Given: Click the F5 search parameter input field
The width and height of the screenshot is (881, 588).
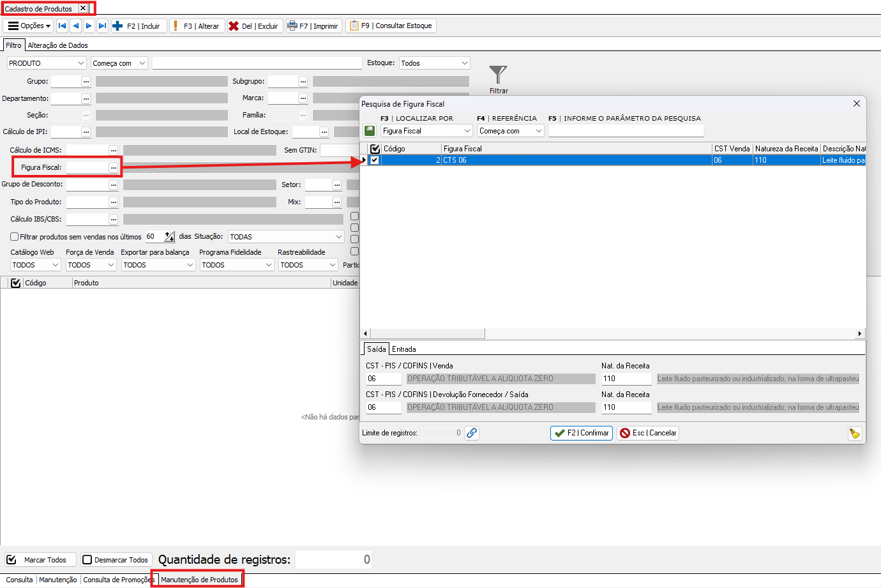Looking at the screenshot, I should [626, 131].
